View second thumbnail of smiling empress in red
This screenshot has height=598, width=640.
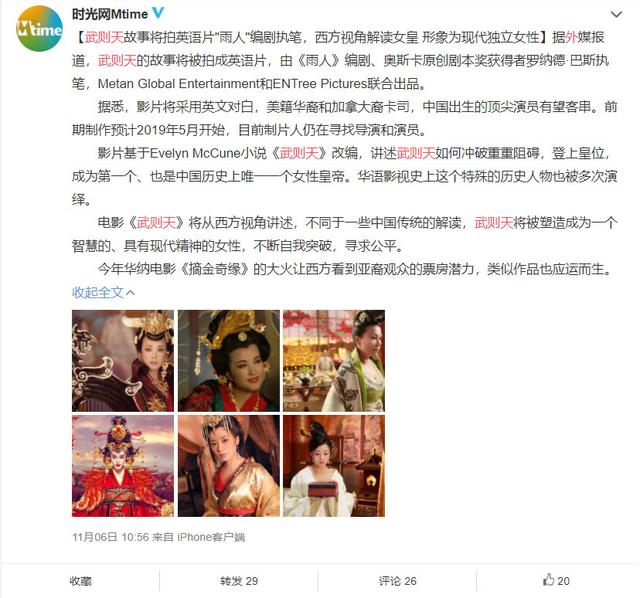coord(229,361)
